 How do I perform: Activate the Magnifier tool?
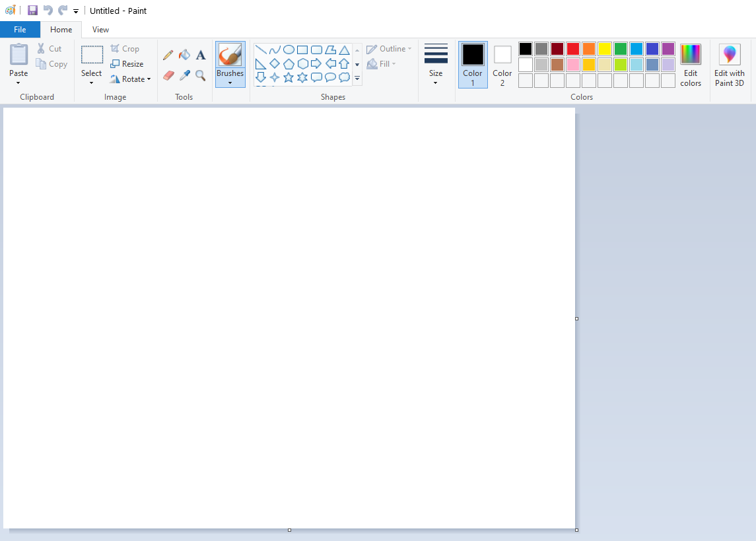tap(201, 75)
